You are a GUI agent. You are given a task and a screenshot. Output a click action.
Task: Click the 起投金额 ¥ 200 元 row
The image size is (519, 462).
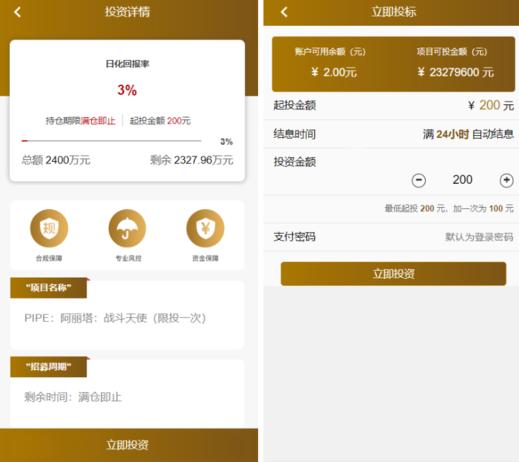point(391,105)
